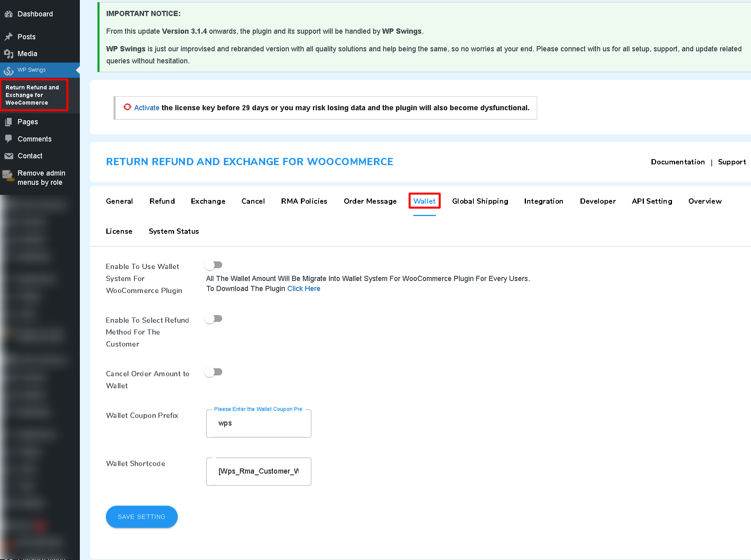The height and width of the screenshot is (560, 751).
Task: Click the Wallet Shortcode label
Action: pos(136,463)
